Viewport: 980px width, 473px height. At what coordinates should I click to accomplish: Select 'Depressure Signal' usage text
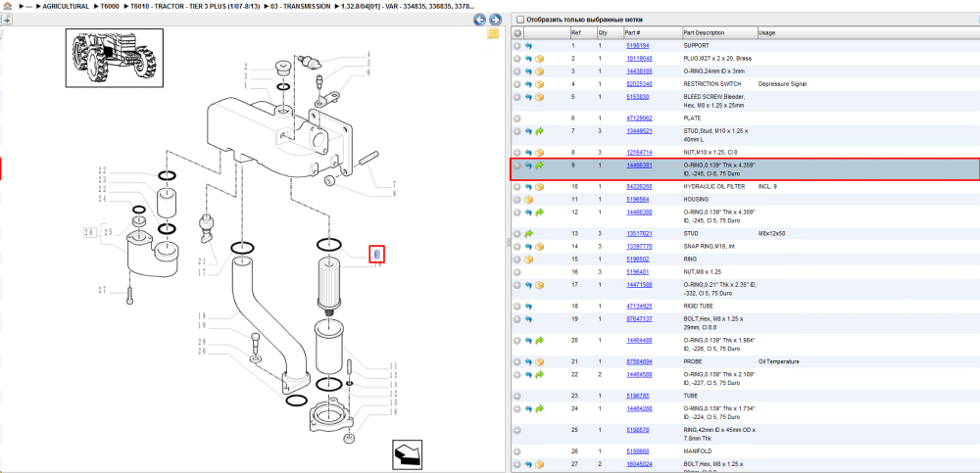(784, 83)
